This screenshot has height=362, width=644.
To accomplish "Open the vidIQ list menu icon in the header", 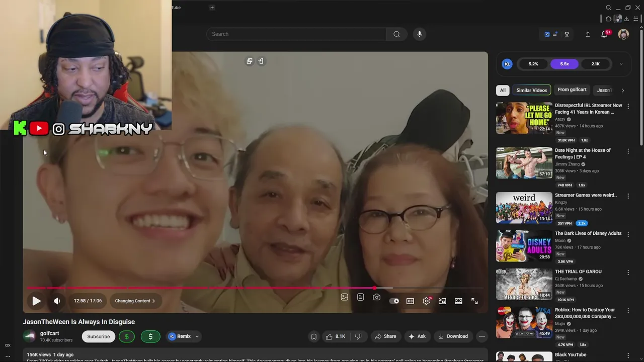I will tap(555, 34).
